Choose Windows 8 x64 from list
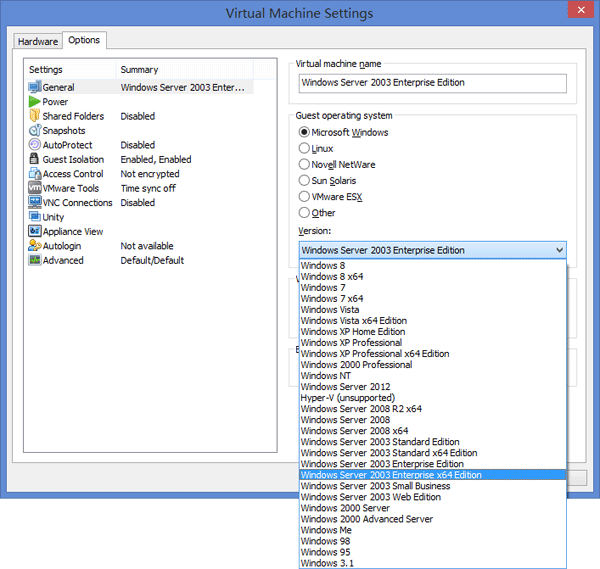 point(332,277)
